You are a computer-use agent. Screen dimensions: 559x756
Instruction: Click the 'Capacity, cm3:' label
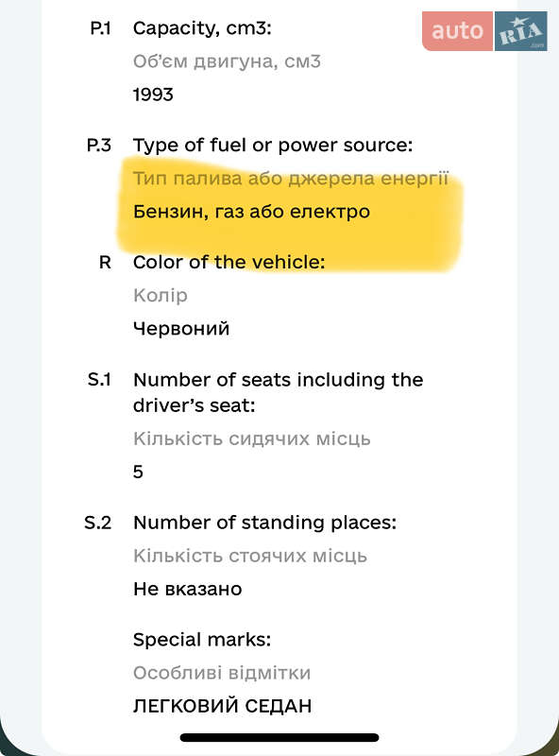click(x=202, y=28)
